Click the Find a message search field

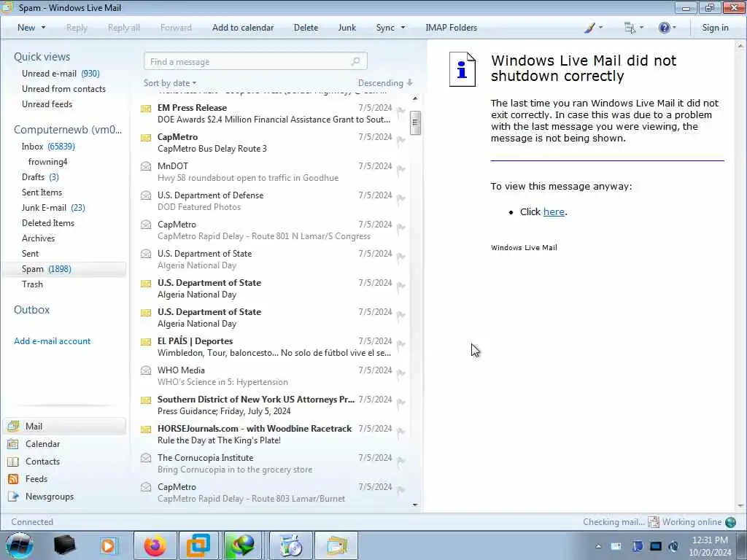coord(255,61)
